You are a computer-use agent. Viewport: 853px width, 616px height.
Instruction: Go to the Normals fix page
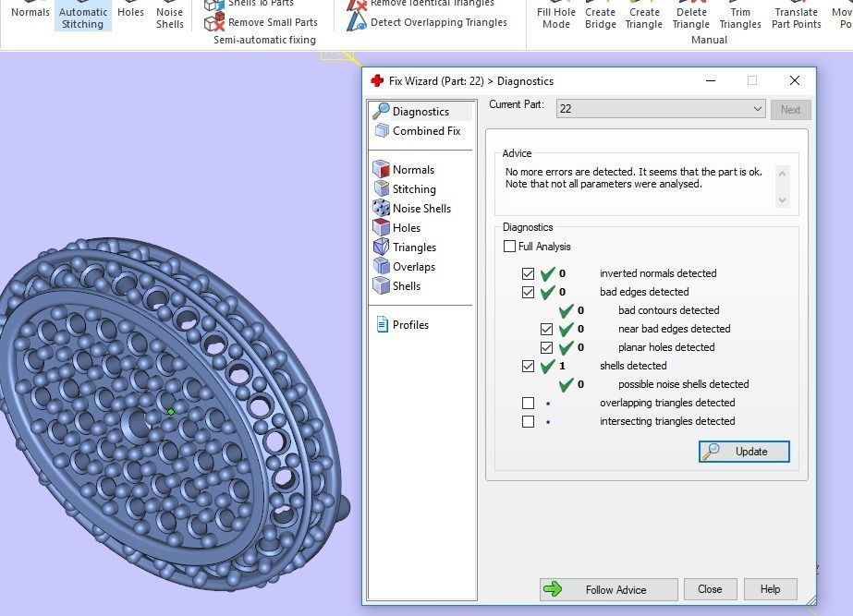(404, 170)
